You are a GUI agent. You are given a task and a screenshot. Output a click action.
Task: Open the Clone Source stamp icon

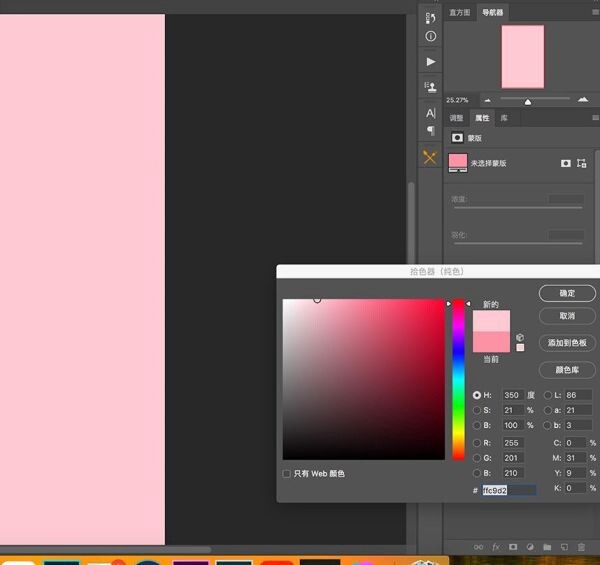(x=430, y=86)
